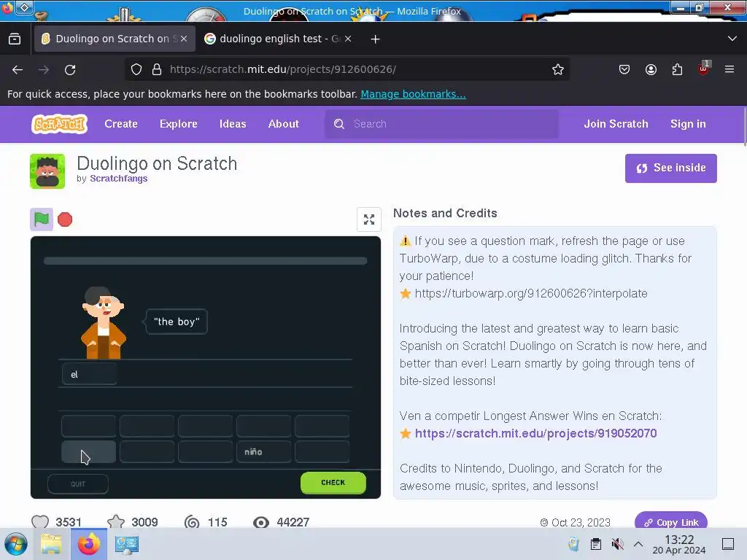The height and width of the screenshot is (560, 747).
Task: Click the taskbar clock showing 13:22
Action: click(679, 544)
